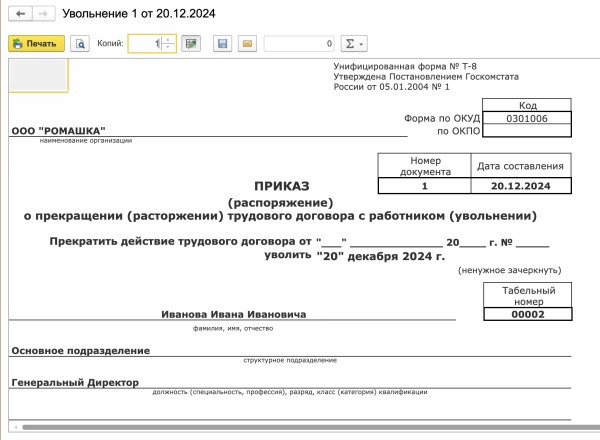Click the forward navigation arrow
600x440 pixels.
tap(43, 15)
